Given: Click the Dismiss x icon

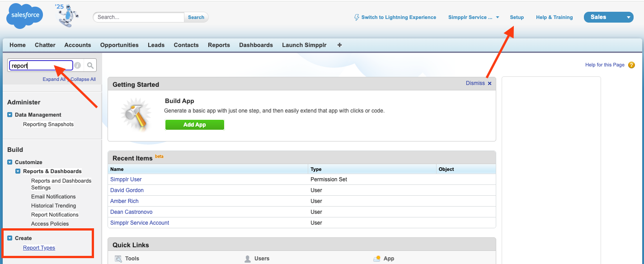Looking at the screenshot, I should (489, 84).
